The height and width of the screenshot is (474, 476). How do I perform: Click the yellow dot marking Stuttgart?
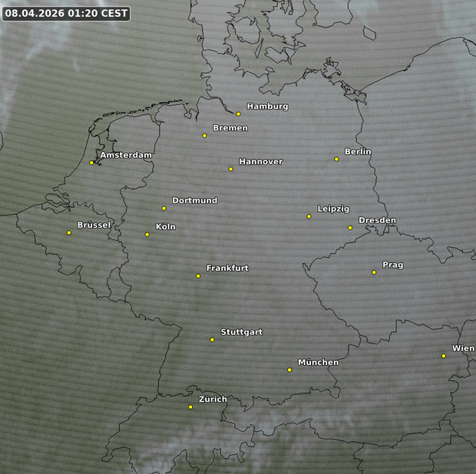coord(212,339)
